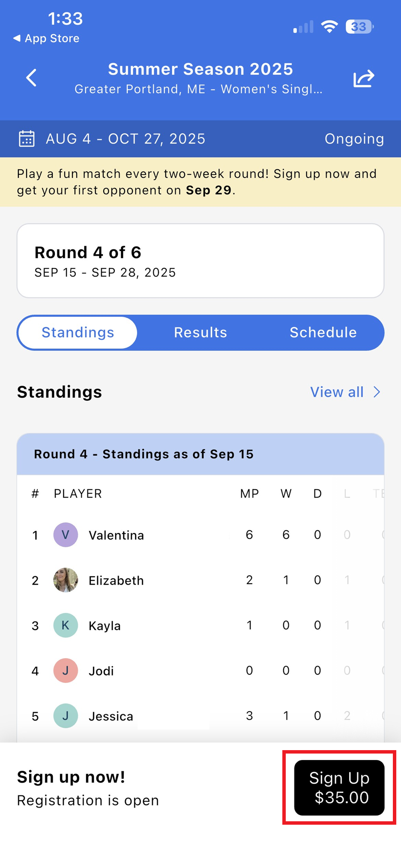Tap the Round 4 standings header bar
This screenshot has height=868, width=401.
[200, 454]
